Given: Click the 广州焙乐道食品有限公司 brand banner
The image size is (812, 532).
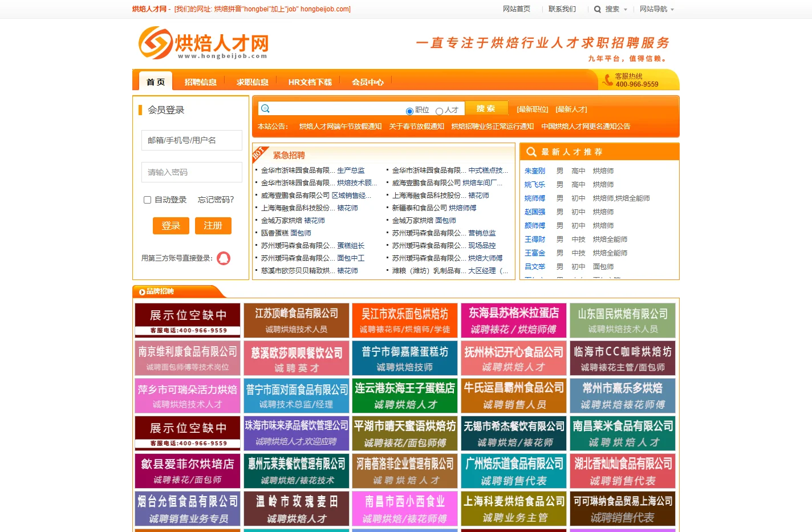Looking at the screenshot, I should pyautogui.click(x=514, y=471).
